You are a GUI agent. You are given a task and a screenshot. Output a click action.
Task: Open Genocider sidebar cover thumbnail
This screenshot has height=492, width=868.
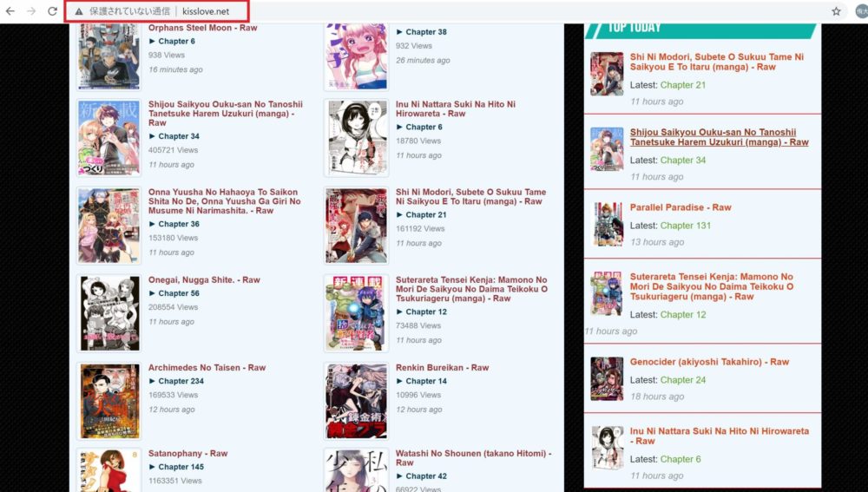607,378
